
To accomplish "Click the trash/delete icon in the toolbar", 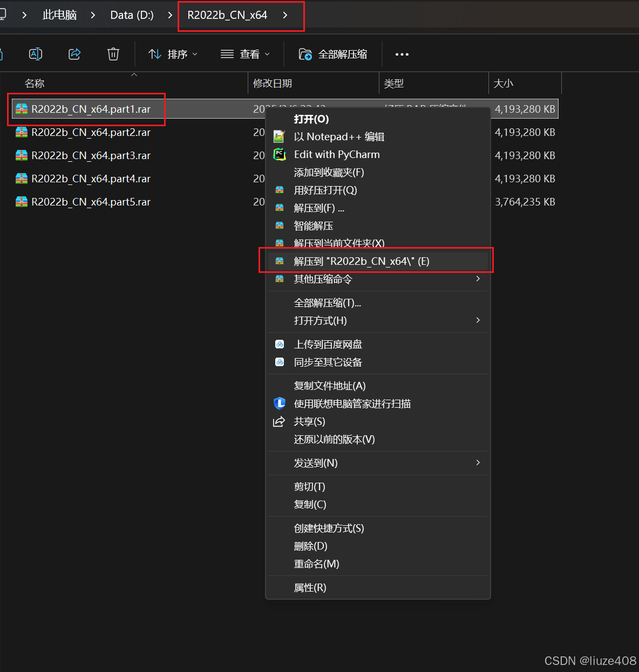I will 113,54.
